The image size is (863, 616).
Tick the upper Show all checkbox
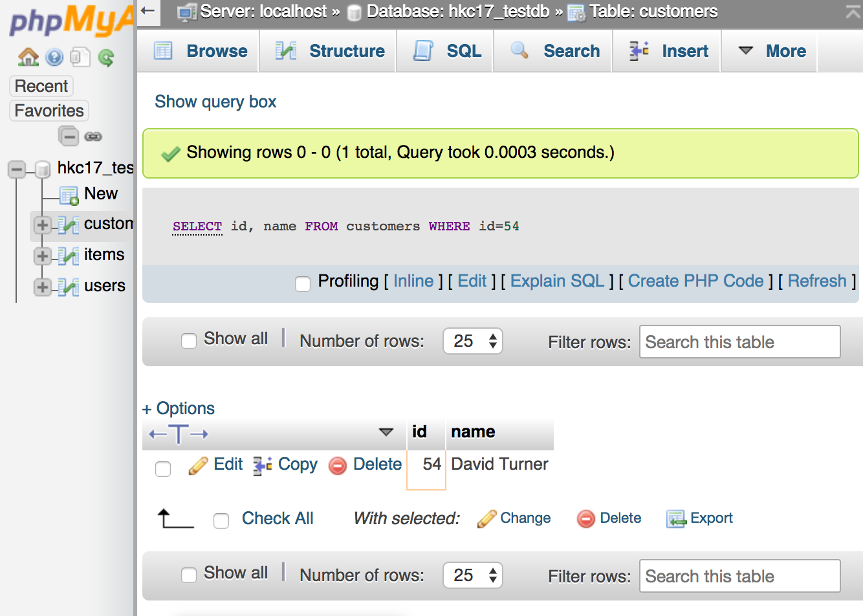(x=189, y=341)
